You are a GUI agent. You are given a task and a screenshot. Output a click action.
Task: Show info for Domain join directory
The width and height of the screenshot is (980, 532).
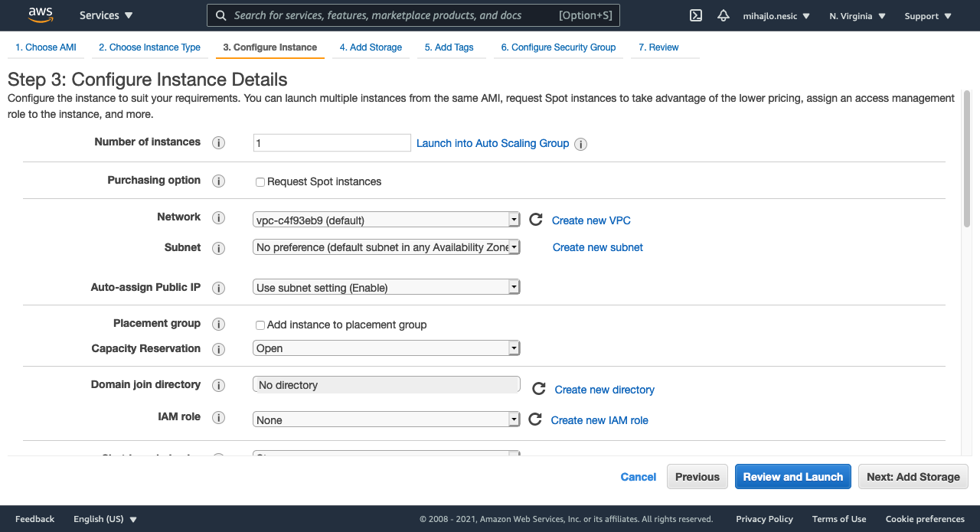coord(218,386)
